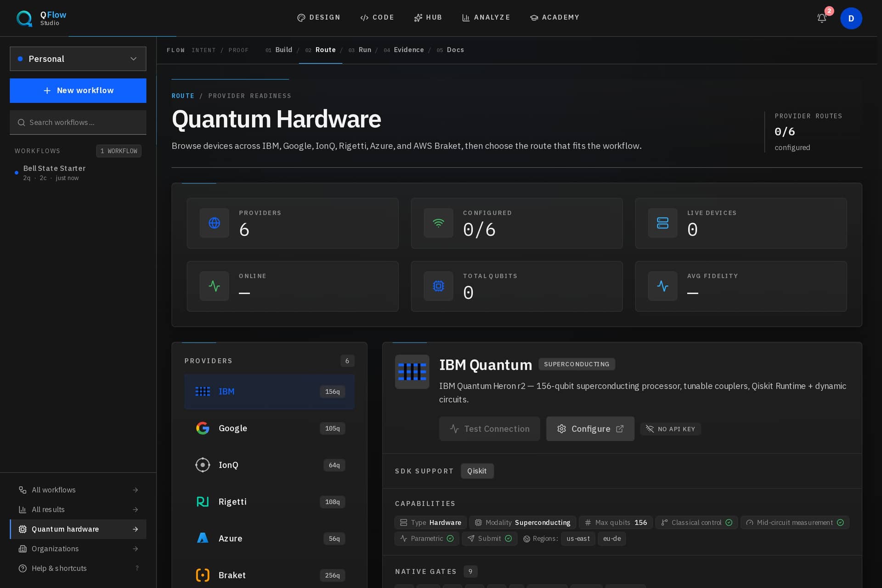Select the Rigetti provider row
The width and height of the screenshot is (882, 588).
tap(269, 502)
